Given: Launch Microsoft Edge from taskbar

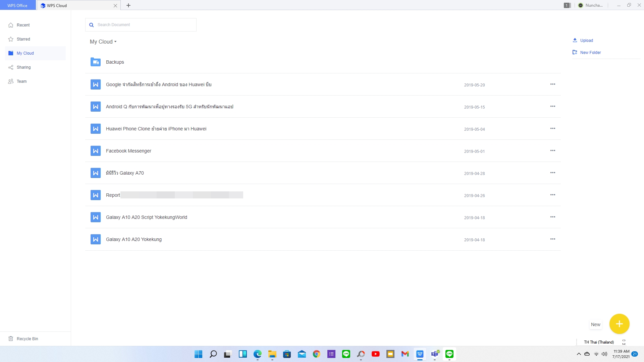Looking at the screenshot, I should click(x=258, y=354).
